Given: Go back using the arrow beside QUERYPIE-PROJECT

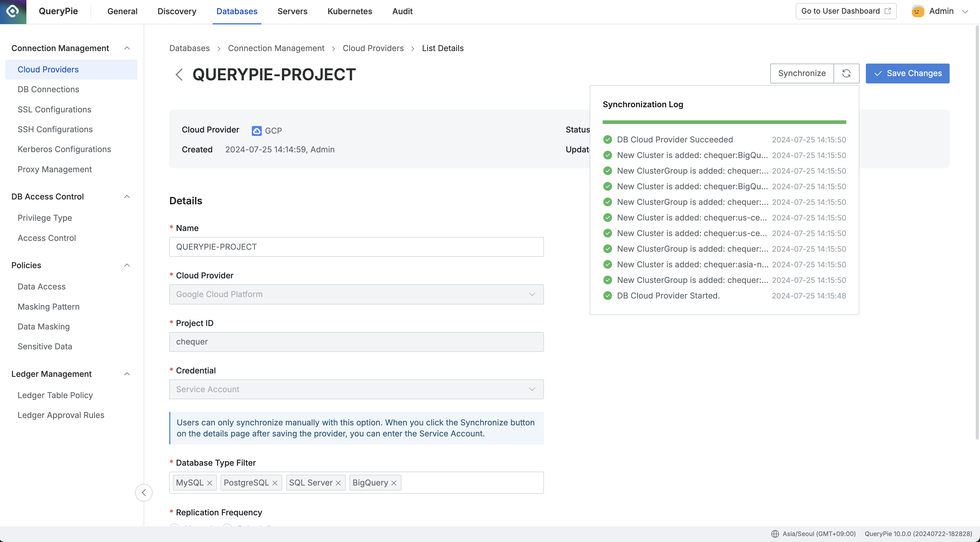Looking at the screenshot, I should 179,75.
